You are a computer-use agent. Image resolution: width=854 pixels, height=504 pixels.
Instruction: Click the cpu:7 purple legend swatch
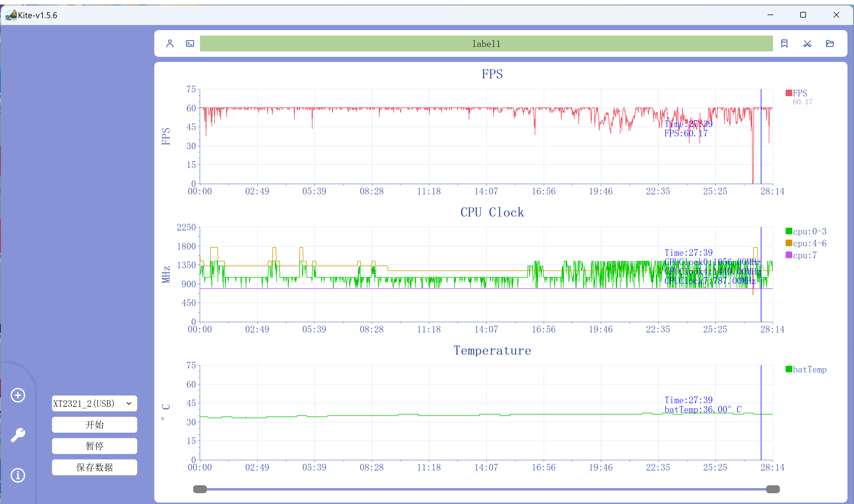(789, 255)
